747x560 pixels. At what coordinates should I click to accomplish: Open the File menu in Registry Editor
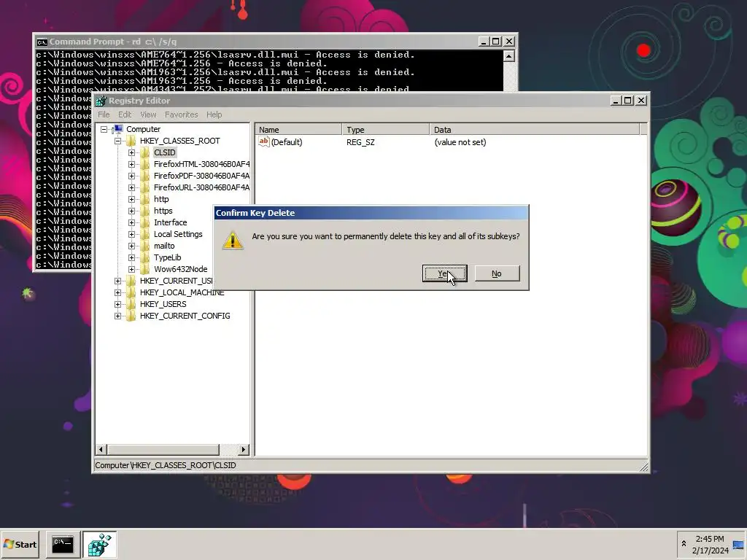[104, 114]
